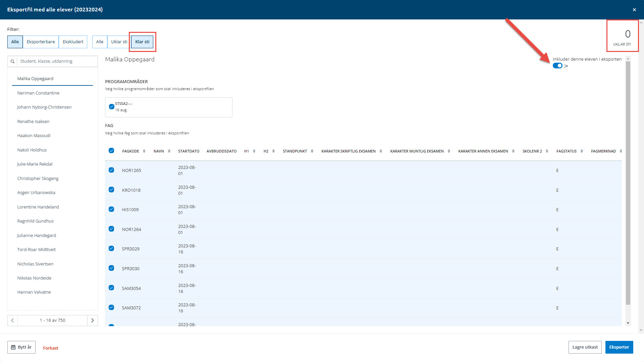Select student Johann Nyborg-Christensen
Image resolution: width=644 pixels, height=362 pixels.
tap(52, 107)
